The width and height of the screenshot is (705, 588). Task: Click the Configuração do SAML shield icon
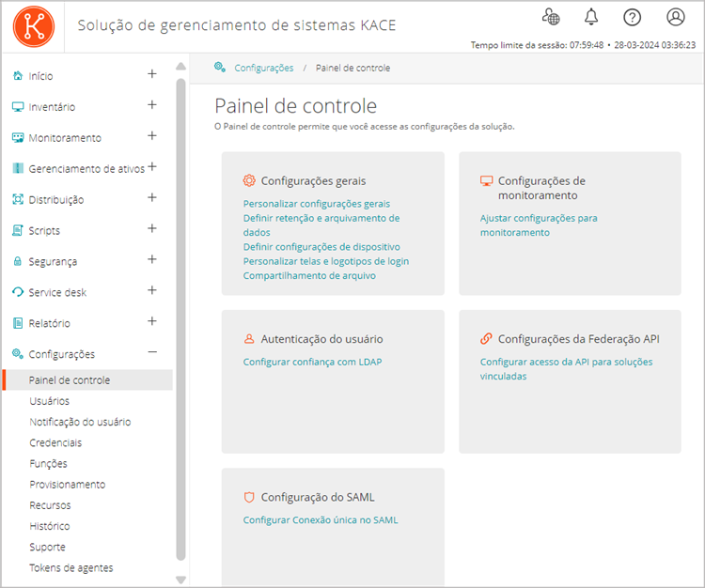(x=249, y=497)
